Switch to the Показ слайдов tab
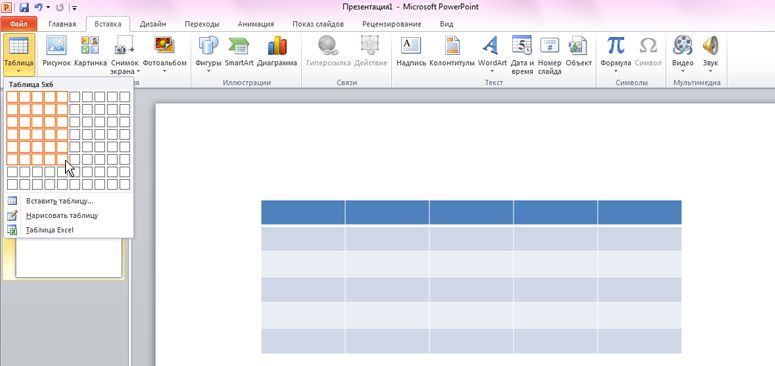 pyautogui.click(x=318, y=24)
